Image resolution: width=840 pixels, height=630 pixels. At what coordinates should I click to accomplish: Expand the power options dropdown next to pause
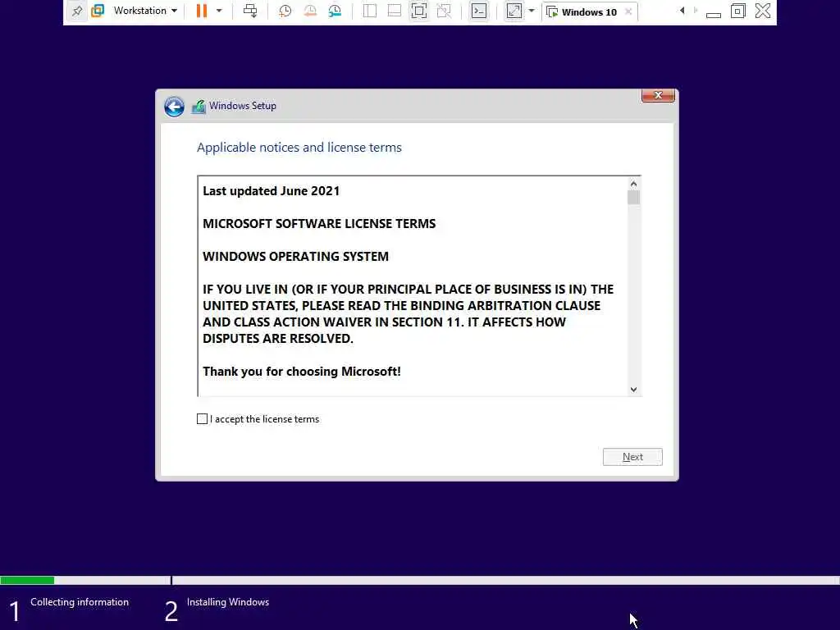219,11
